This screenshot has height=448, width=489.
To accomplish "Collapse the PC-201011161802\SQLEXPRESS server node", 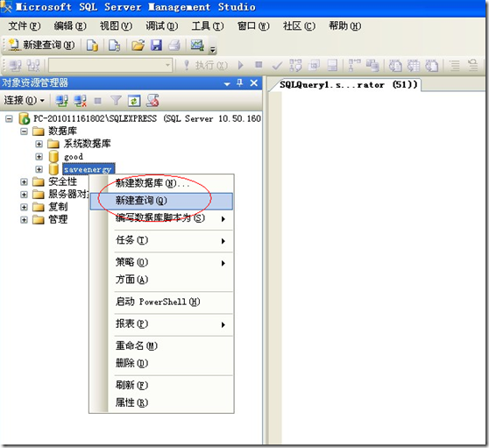I will [10, 119].
